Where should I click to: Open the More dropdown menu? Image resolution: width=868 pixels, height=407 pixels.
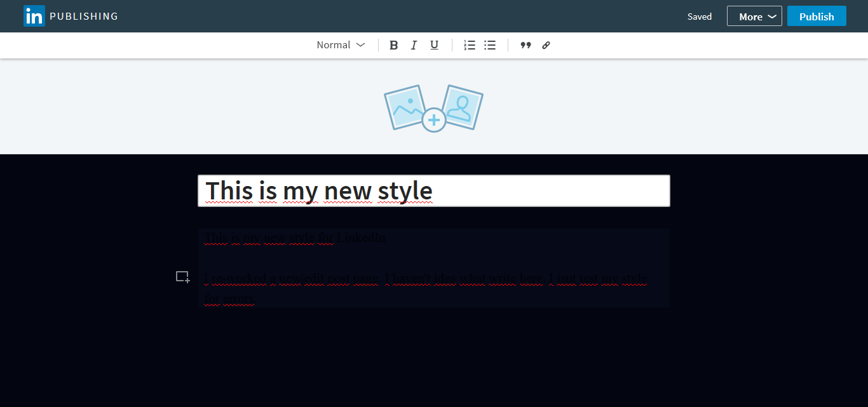pyautogui.click(x=754, y=16)
